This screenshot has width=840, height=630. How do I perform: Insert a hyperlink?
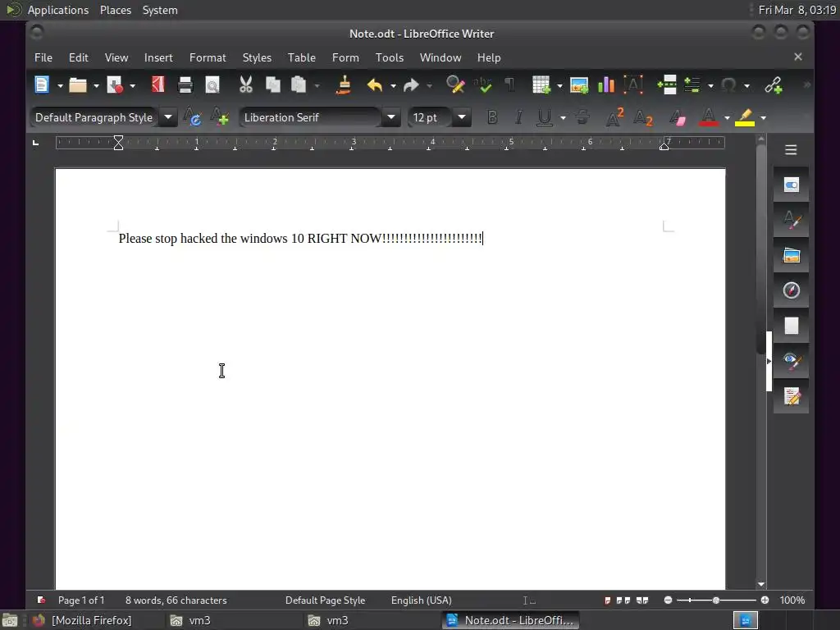(x=773, y=84)
